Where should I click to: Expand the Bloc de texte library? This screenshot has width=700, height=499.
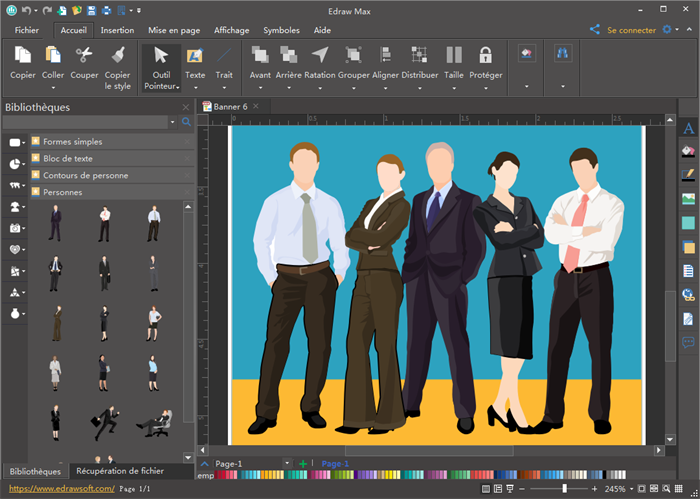(68, 158)
